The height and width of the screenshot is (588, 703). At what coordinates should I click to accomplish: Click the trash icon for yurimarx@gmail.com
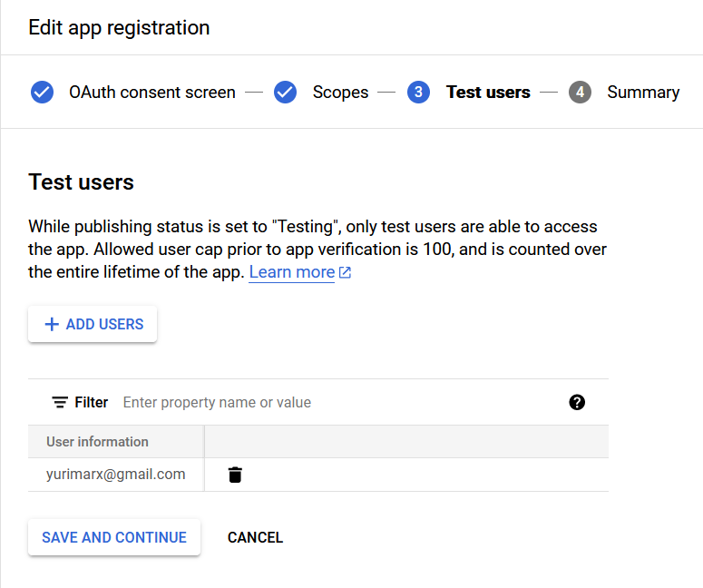[235, 475]
